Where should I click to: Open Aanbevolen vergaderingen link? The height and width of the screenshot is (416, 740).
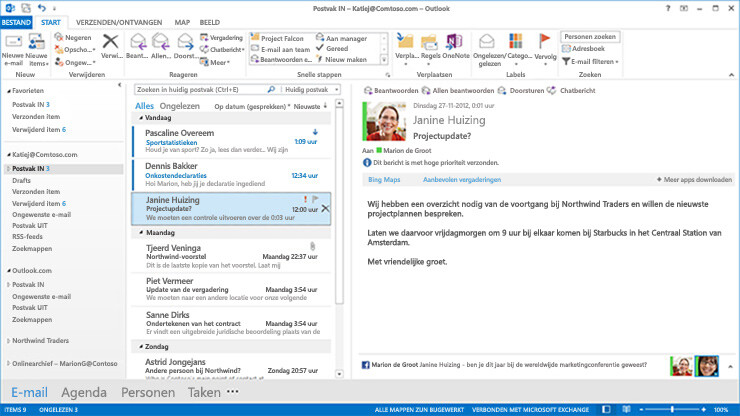(462, 179)
